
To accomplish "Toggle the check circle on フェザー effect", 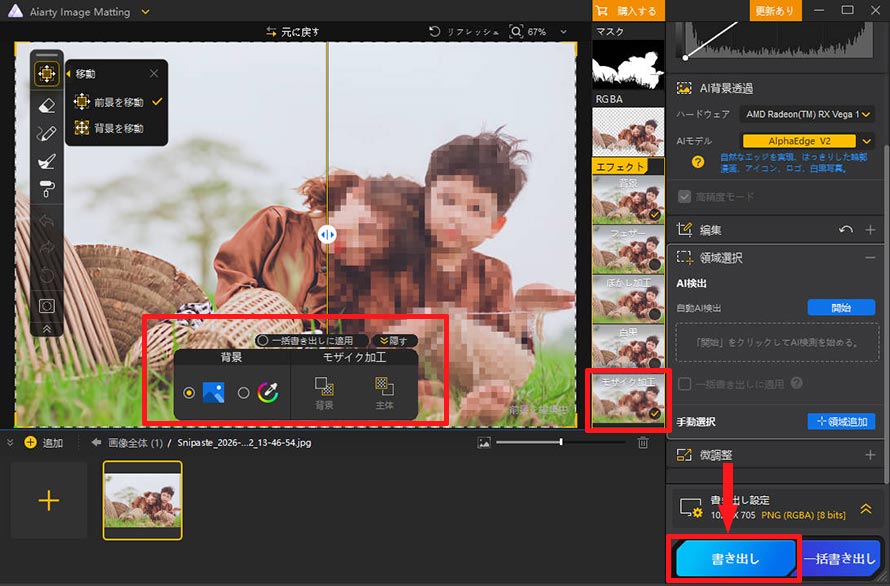I will click(654, 264).
